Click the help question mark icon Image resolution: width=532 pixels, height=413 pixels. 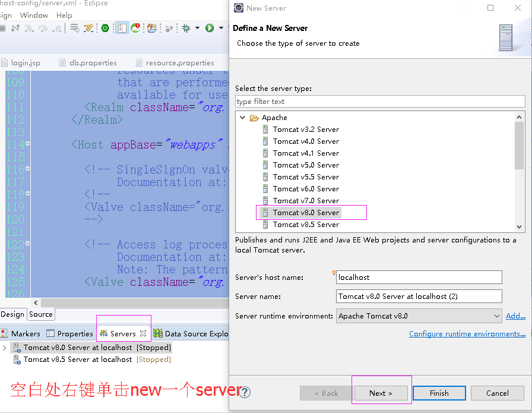[x=245, y=392]
